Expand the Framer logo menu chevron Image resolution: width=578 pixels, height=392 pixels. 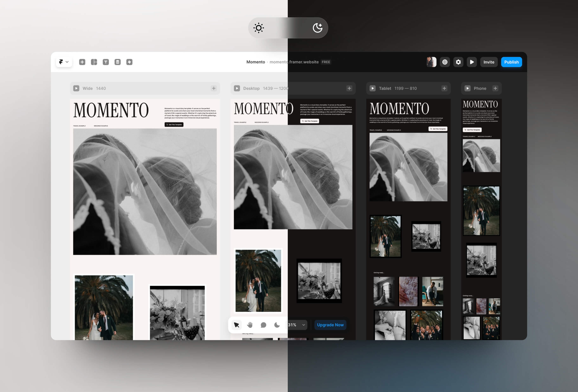(x=67, y=62)
